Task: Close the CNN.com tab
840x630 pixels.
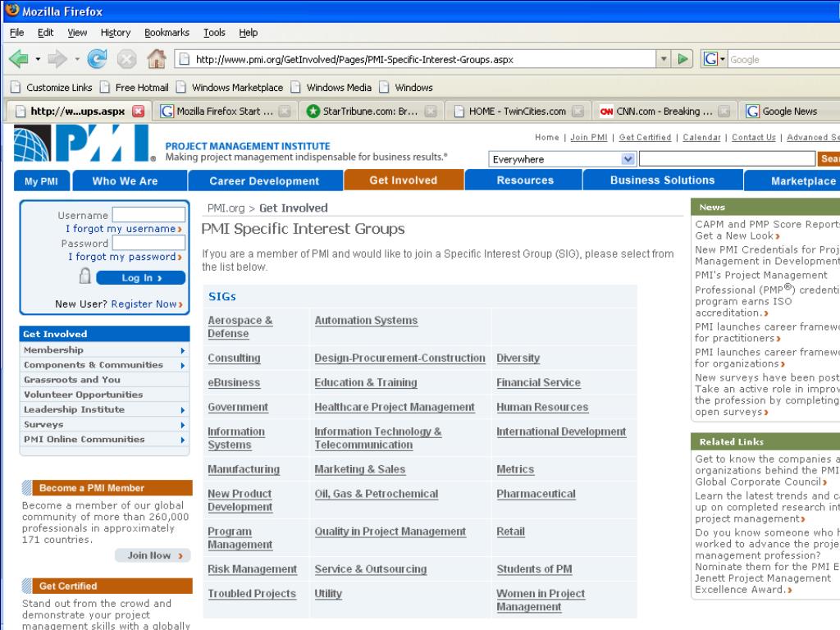Action: (x=724, y=111)
